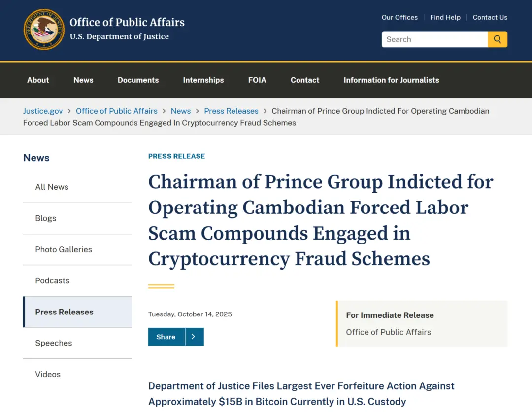Open the About navigation menu

point(38,80)
